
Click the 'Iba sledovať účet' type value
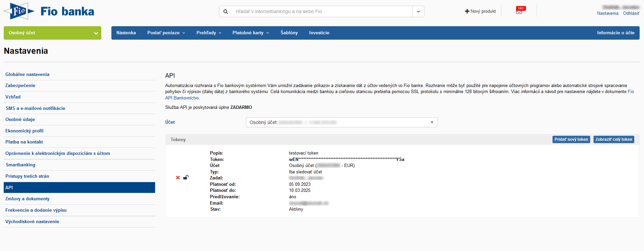tap(306, 172)
